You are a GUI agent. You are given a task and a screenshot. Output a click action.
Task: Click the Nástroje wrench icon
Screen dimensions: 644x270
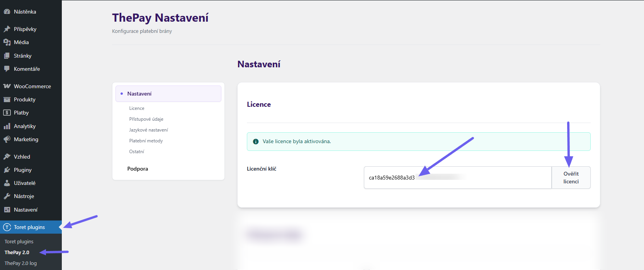pyautogui.click(x=7, y=196)
